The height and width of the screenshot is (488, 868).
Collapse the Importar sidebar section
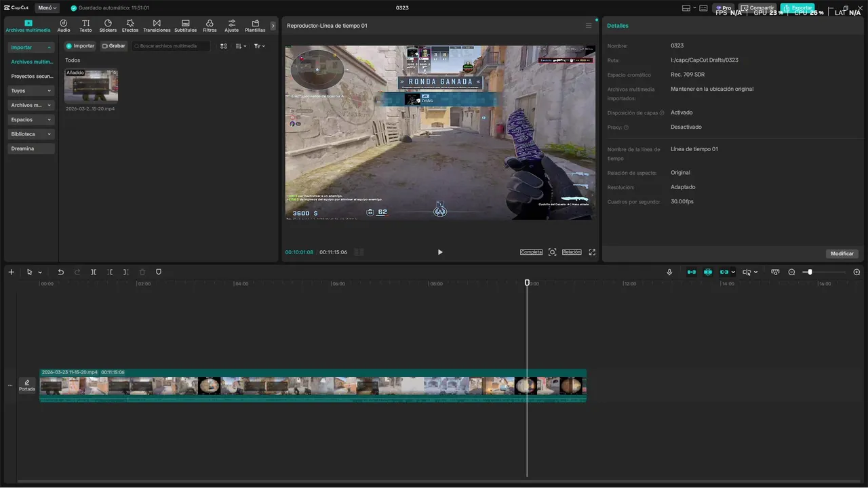point(31,47)
